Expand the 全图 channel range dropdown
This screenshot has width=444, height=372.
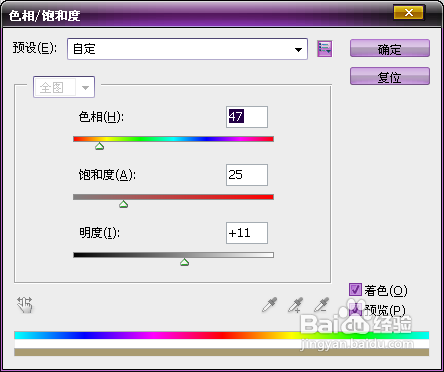(64, 87)
